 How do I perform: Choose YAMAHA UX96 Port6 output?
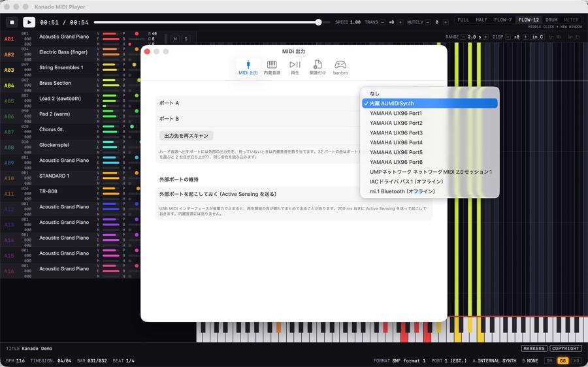tap(430, 162)
